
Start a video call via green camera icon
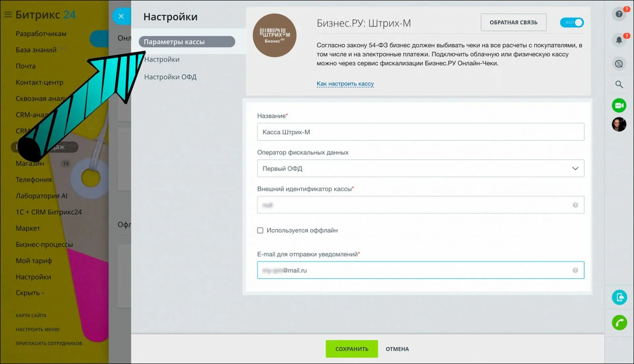[x=619, y=106]
